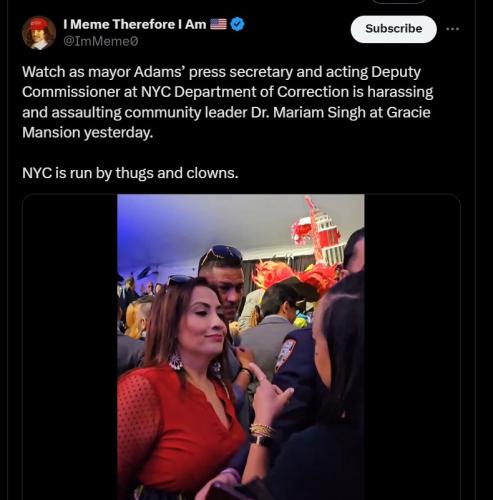Click the right black letterbox of the video
Image resolution: width=493 pixels, height=500 pixels.
(412, 347)
